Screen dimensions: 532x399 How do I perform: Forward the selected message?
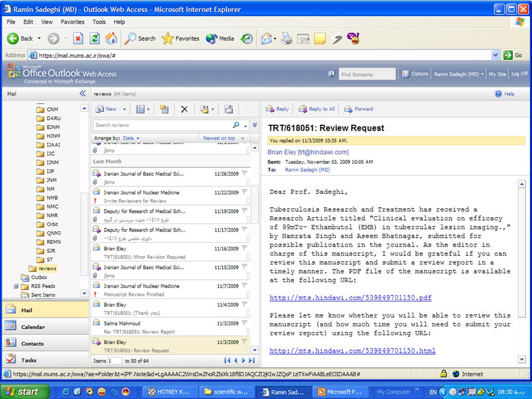359,109
